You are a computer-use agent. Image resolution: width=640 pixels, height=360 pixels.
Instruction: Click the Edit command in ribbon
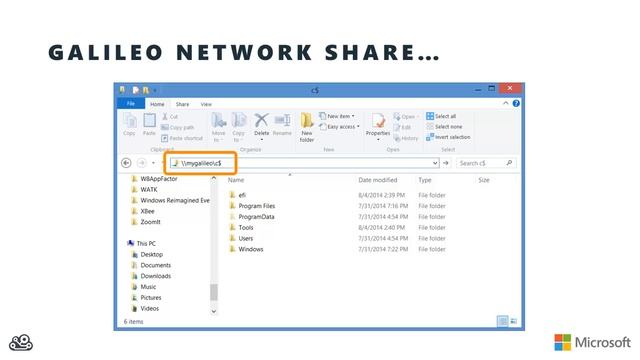tap(402, 127)
